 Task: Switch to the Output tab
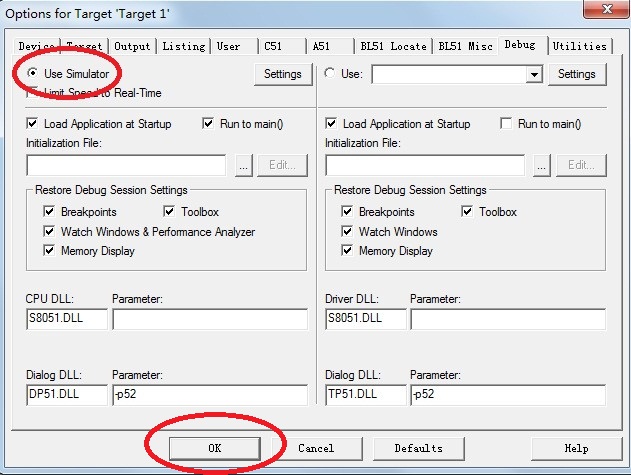tap(132, 46)
